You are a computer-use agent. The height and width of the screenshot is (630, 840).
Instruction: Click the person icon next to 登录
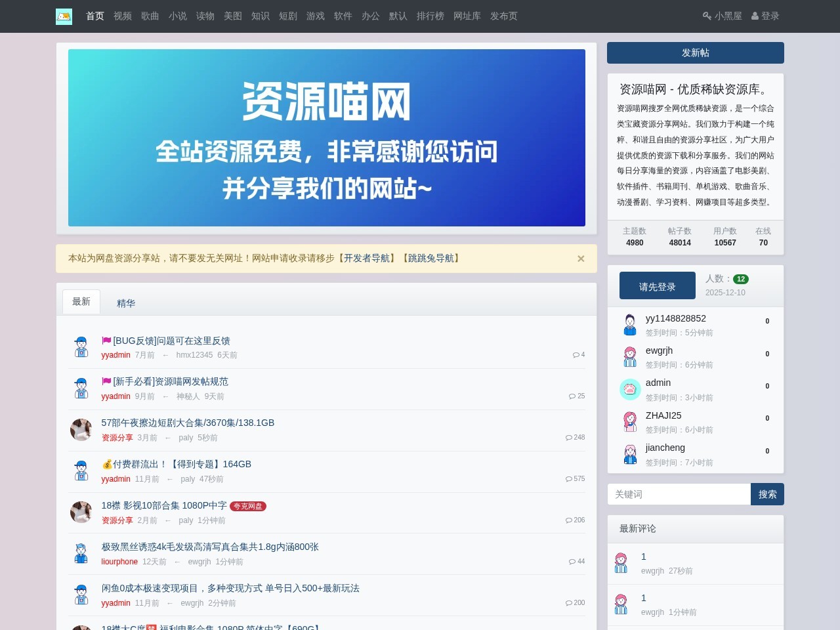point(755,16)
